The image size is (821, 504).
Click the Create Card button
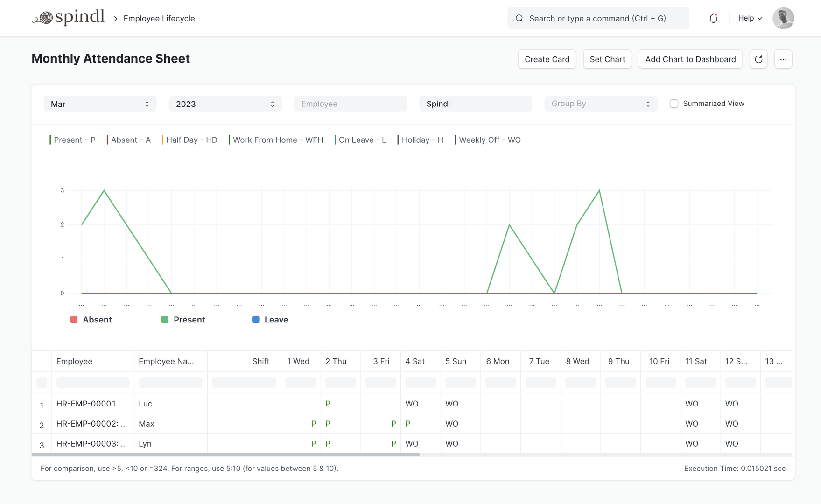[x=547, y=59]
